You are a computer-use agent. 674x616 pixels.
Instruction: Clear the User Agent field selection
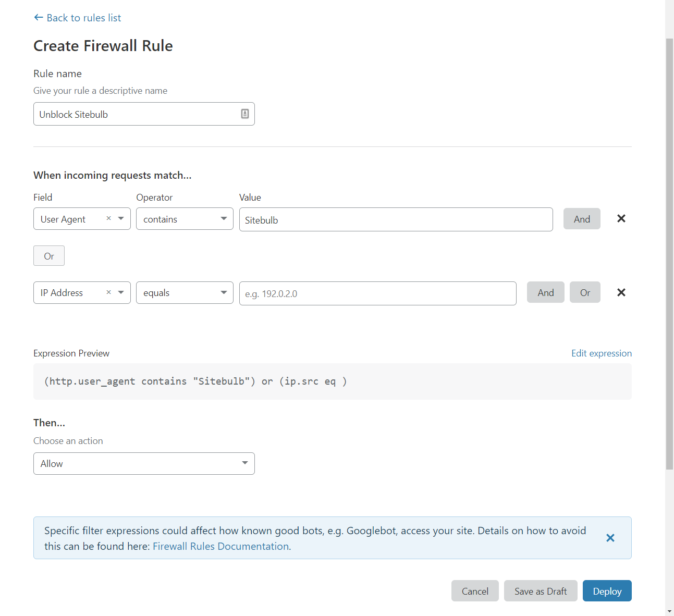pyautogui.click(x=108, y=218)
